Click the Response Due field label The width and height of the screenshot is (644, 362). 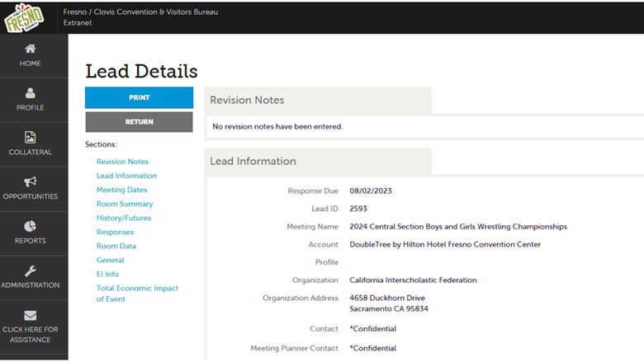click(x=313, y=190)
